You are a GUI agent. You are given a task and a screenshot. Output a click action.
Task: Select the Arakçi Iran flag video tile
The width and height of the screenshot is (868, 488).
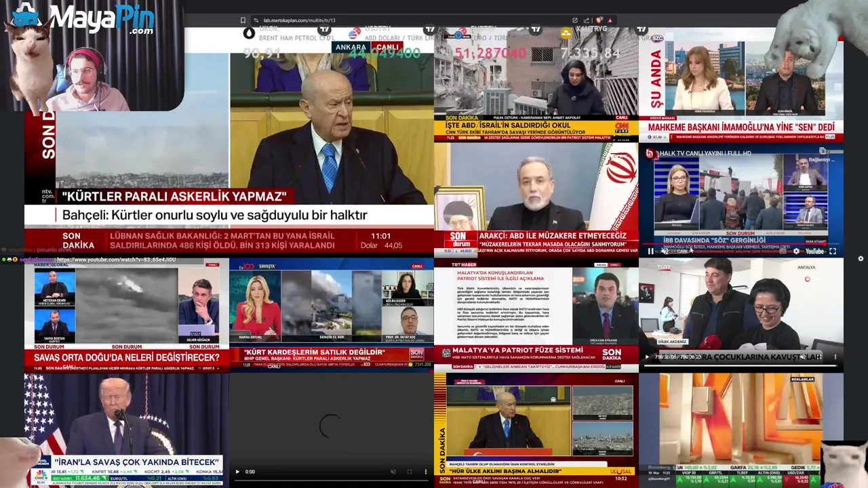(536, 199)
